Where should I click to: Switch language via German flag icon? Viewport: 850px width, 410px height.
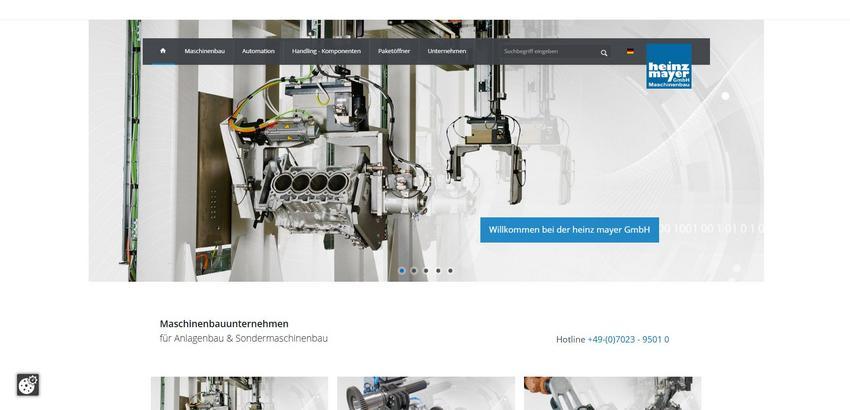[x=630, y=52]
